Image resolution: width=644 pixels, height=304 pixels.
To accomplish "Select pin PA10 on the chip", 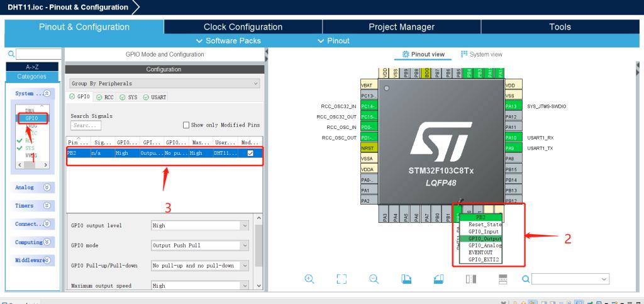I will point(513,138).
